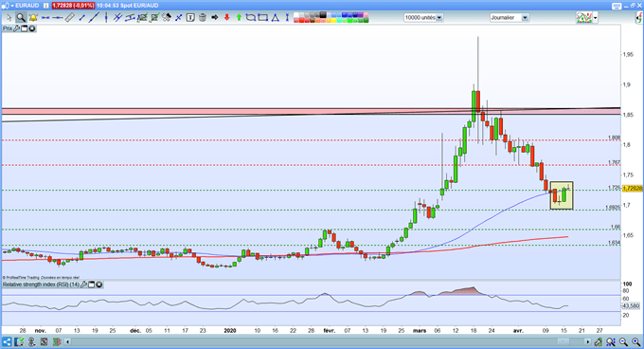
Task: Activate the magnifying glass zoom tool
Action: point(21,17)
